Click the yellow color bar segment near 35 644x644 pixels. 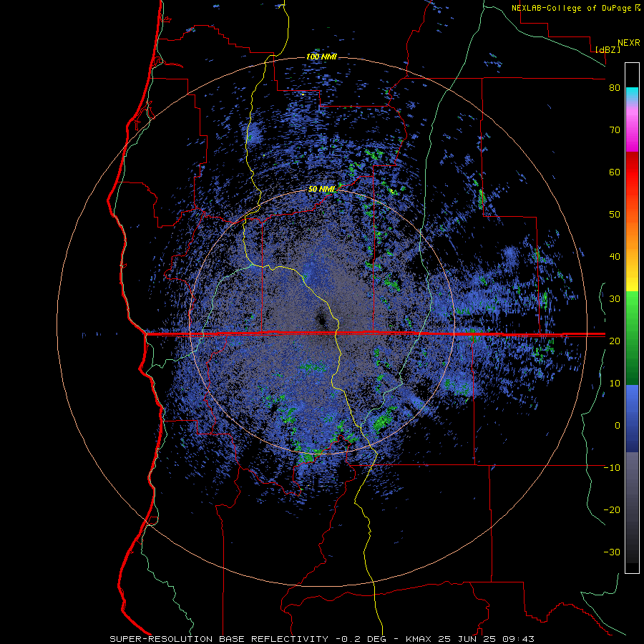[x=632, y=279]
